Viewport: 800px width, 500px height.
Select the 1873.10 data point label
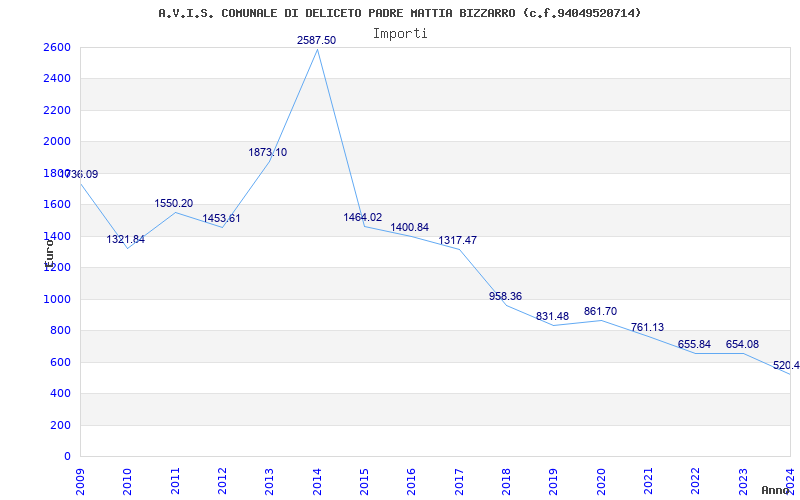point(267,152)
